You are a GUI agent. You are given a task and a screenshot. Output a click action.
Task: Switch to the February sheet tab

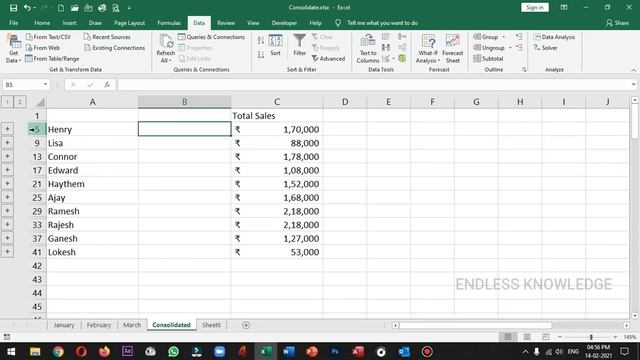(x=99, y=325)
